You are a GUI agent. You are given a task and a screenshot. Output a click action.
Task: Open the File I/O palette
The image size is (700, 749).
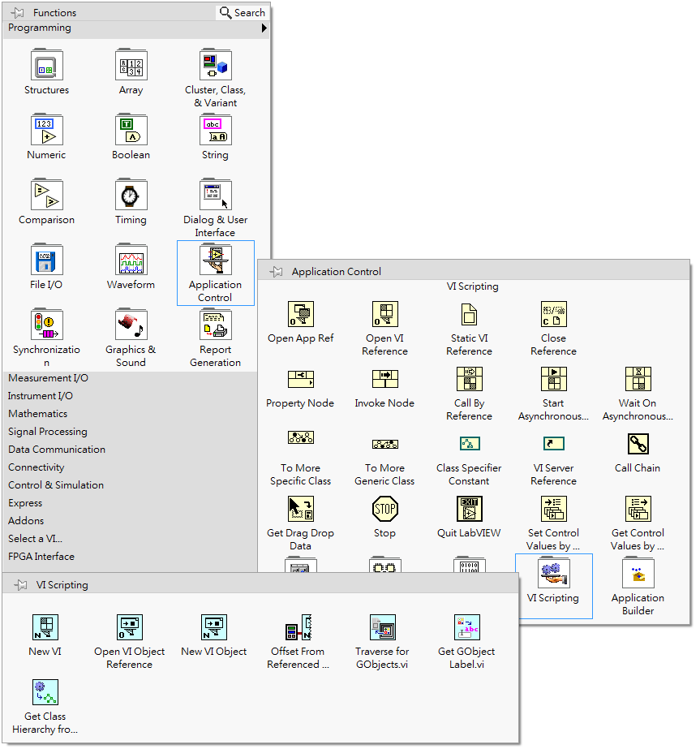coord(46,260)
